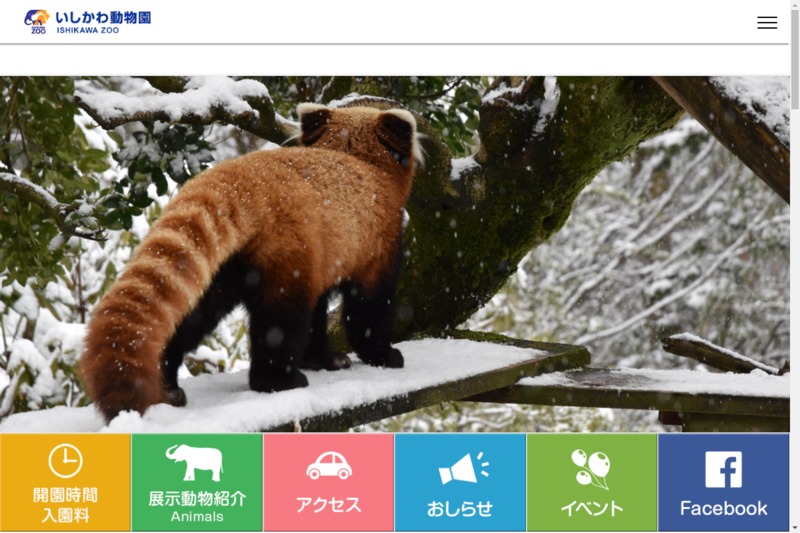This screenshot has width=800, height=533.
Task: Click the ISHIKAWA ZOO English subtitle
Action: pyautogui.click(x=88, y=31)
